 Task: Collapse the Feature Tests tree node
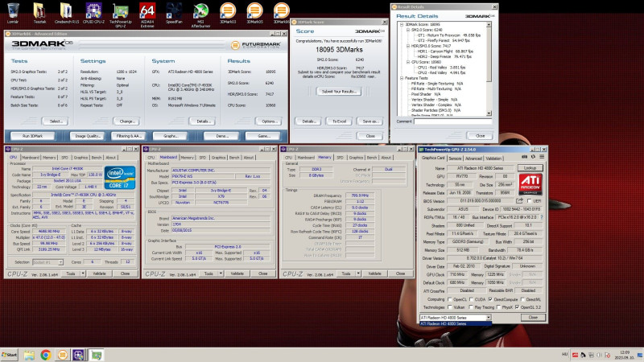(x=402, y=78)
